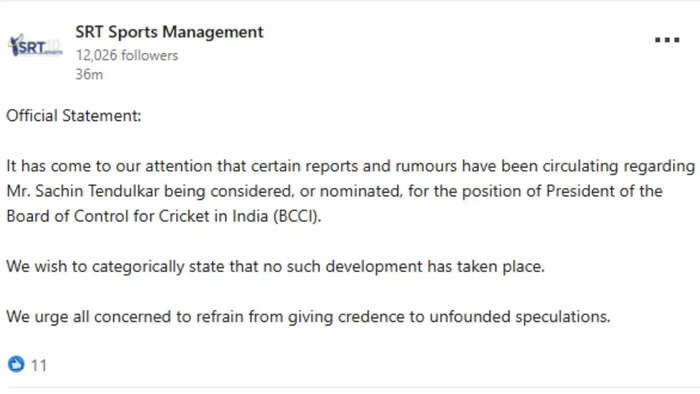Click the 'Mr. Sachin Tendulkar' name in post
The height and width of the screenshot is (394, 700).
point(83,191)
